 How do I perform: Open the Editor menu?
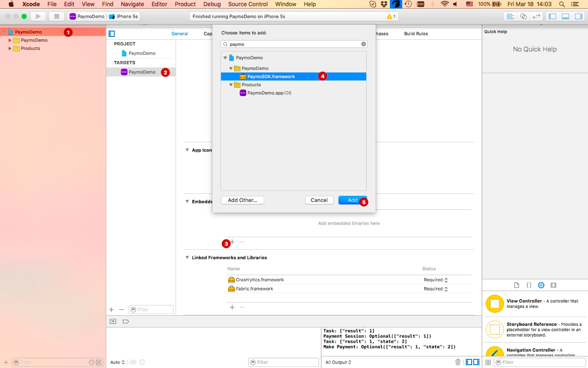pyautogui.click(x=159, y=4)
